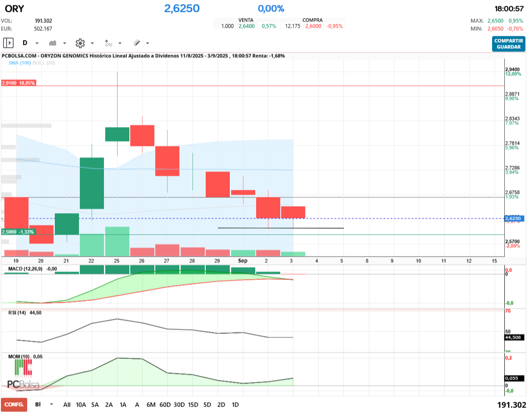Switch to the 15D range
Viewport: 532px width, 414px height.
point(193,404)
